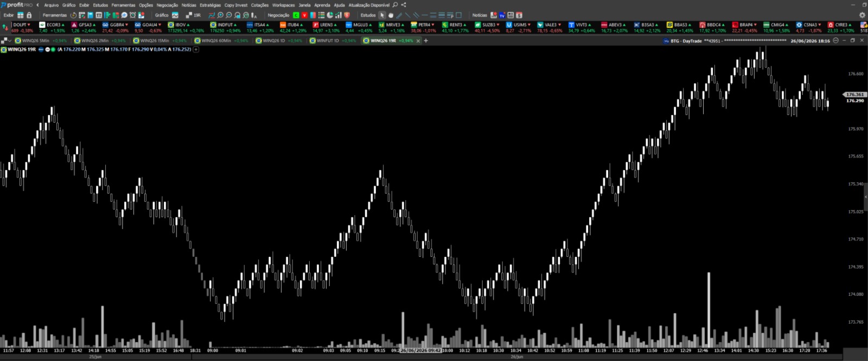Click the plus button after chart header values
Screen dimensions: 868x361
point(196,49)
